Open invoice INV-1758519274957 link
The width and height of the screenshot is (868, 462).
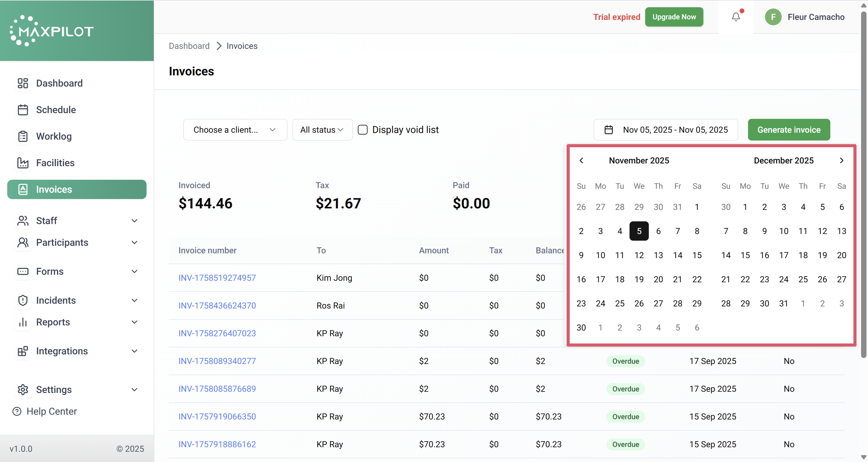[x=217, y=278]
